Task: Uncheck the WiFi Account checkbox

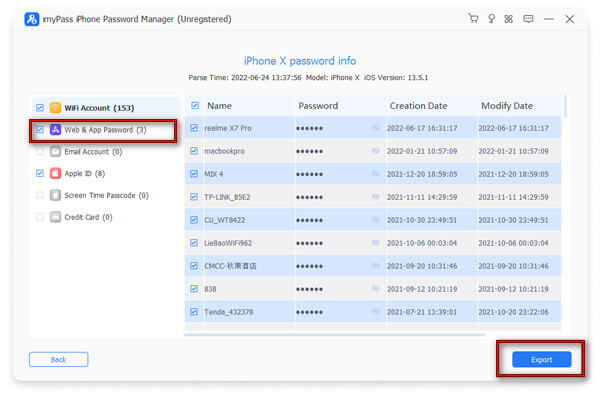Action: 40,108
